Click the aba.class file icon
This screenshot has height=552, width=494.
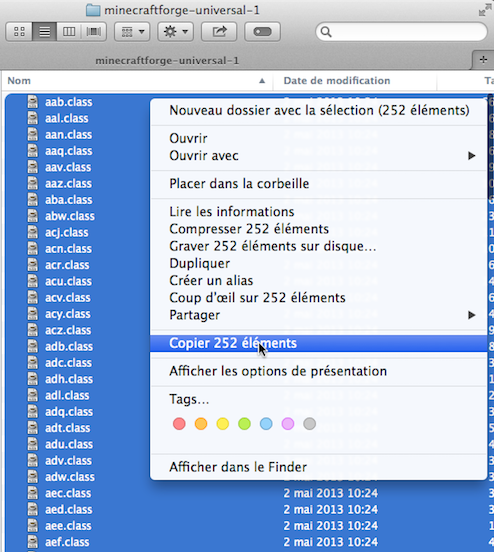pos(33,200)
